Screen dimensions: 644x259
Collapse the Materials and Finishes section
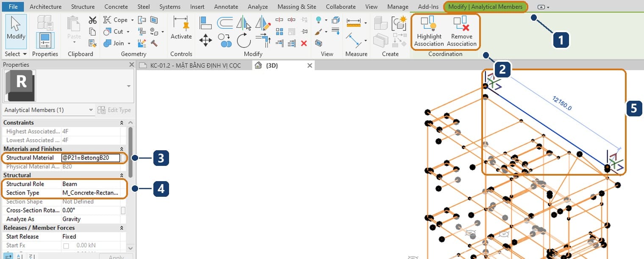click(122, 149)
